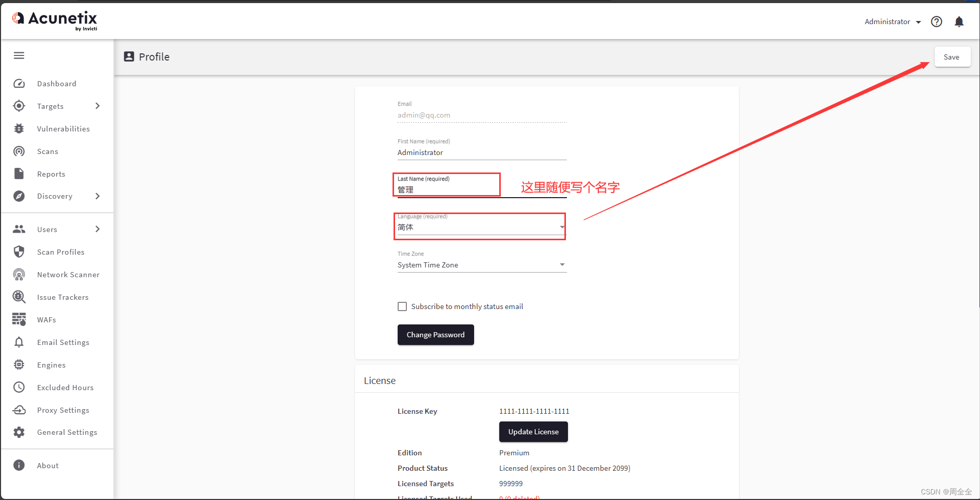Expand the Users submenu chevron
Viewport: 980px width, 500px height.
coord(97,229)
